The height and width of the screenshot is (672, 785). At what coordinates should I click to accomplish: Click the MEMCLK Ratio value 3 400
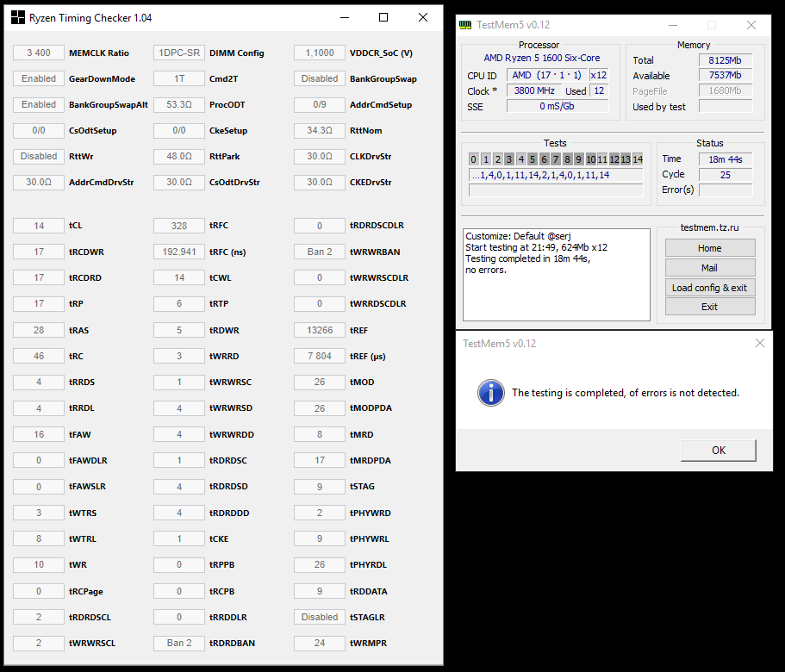pyautogui.click(x=39, y=53)
